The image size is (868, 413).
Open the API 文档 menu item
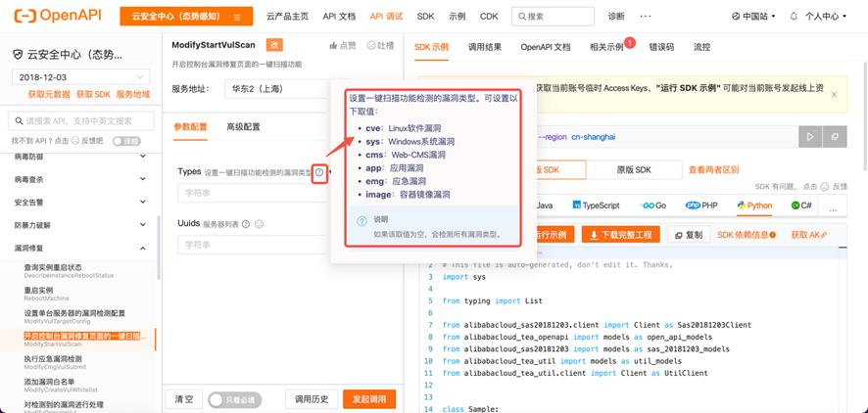click(339, 16)
